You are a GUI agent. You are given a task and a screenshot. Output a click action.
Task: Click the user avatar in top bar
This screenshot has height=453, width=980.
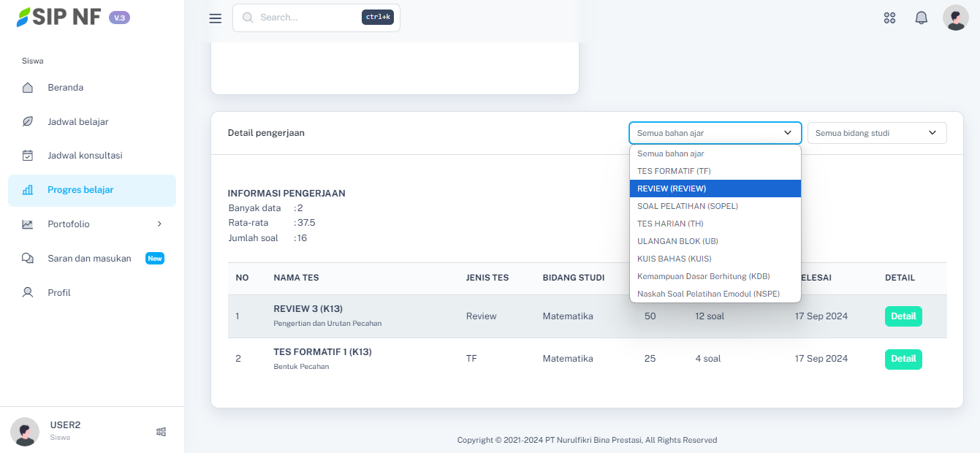pyautogui.click(x=955, y=18)
